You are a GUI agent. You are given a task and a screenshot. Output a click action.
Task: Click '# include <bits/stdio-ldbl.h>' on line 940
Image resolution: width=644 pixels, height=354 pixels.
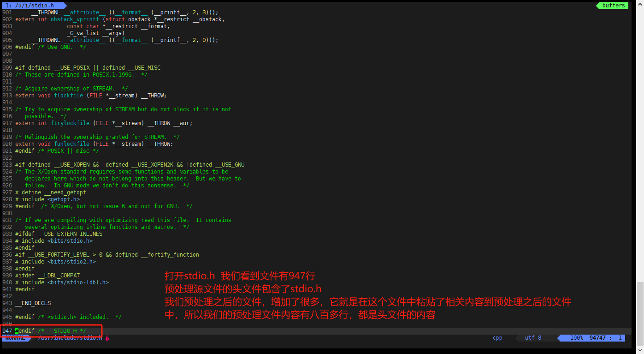(62, 282)
